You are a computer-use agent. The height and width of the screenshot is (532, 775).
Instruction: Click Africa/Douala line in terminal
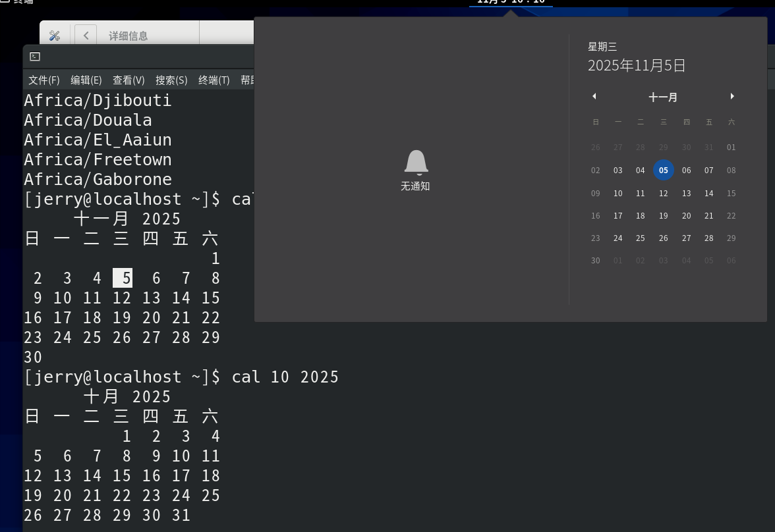click(88, 120)
